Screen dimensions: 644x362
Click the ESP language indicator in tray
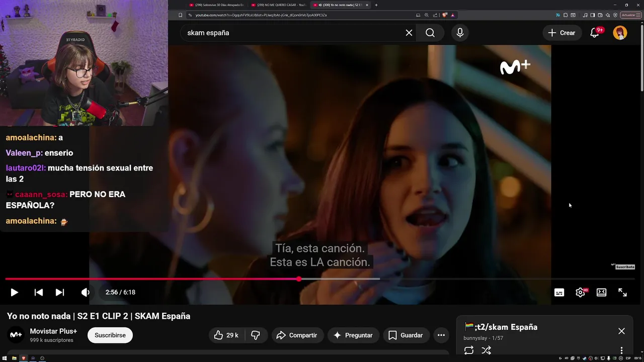pyautogui.click(x=628, y=358)
